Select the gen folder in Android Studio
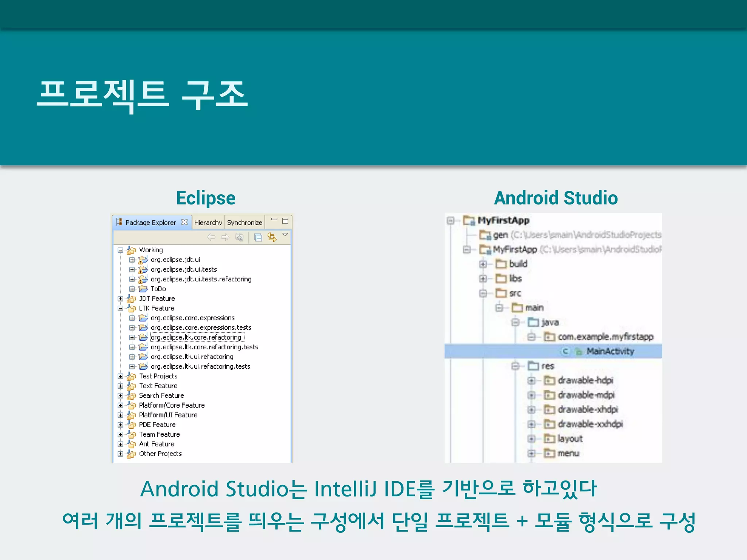747x560 pixels. pos(500,235)
